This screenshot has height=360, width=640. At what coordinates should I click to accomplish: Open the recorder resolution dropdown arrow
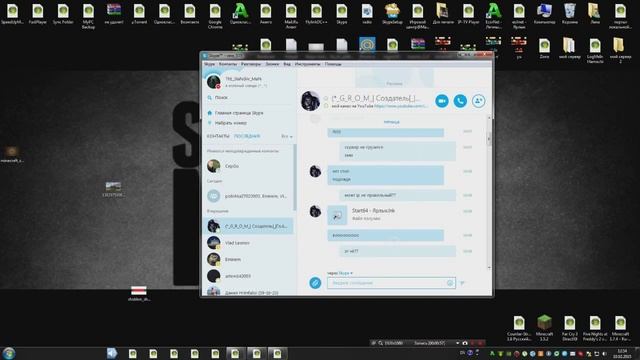point(458,343)
